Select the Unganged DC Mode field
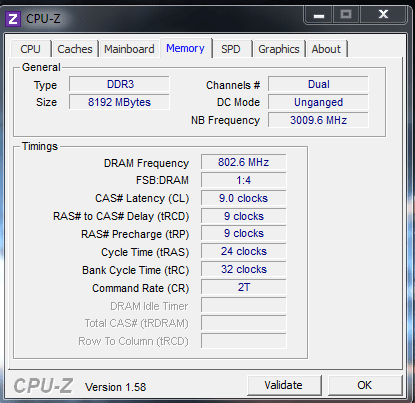The width and height of the screenshot is (415, 403). click(x=318, y=102)
